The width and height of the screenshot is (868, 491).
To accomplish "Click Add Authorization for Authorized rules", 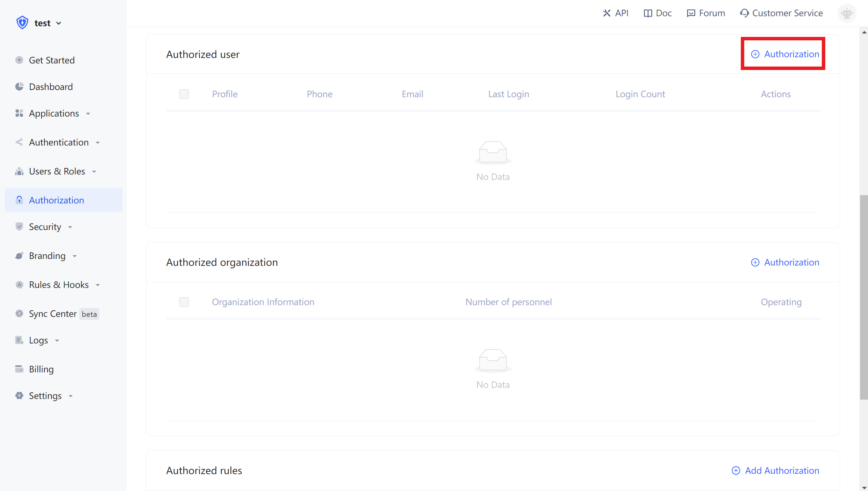I will (x=776, y=471).
